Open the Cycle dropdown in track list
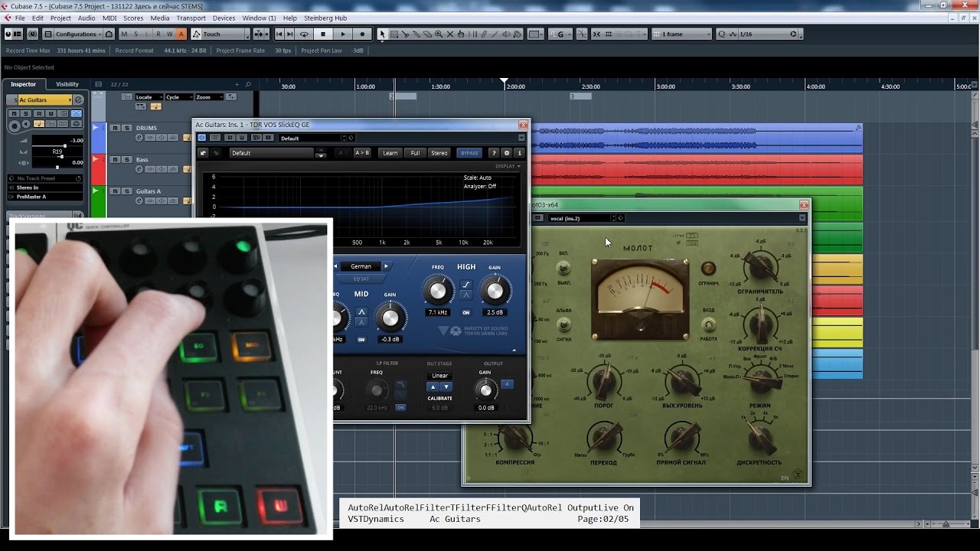The width and height of the screenshot is (980, 551). pos(179,97)
